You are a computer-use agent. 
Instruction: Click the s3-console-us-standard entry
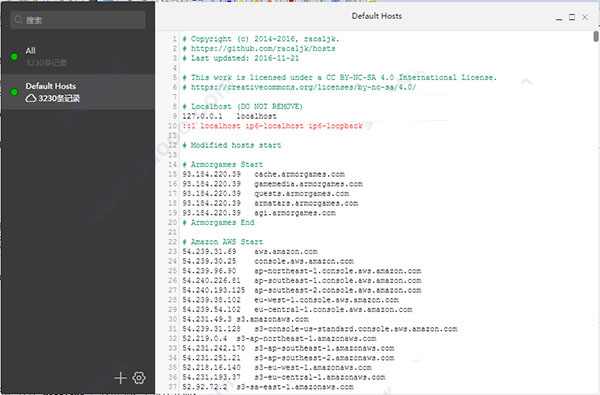pyautogui.click(x=320, y=329)
